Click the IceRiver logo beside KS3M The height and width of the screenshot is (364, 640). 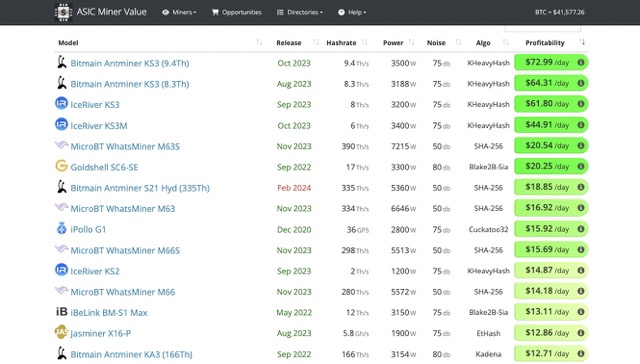click(61, 124)
